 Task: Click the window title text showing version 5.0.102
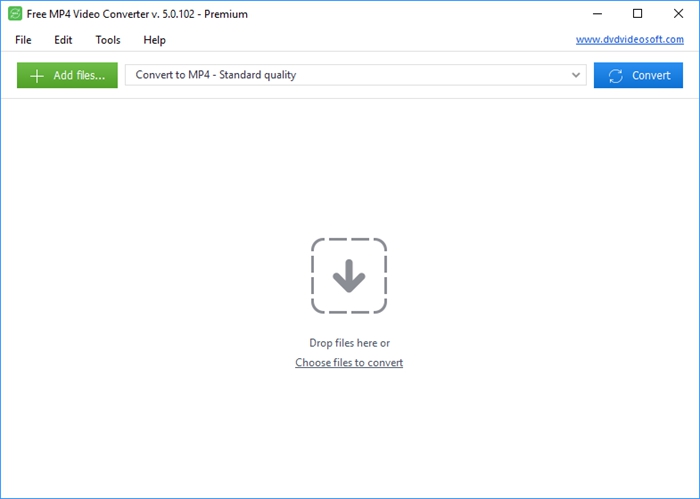tap(137, 14)
